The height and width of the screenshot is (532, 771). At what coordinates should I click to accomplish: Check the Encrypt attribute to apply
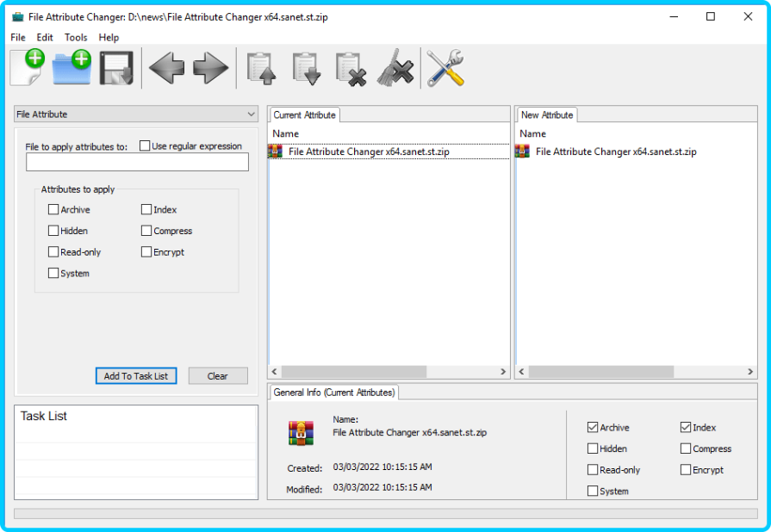point(146,252)
